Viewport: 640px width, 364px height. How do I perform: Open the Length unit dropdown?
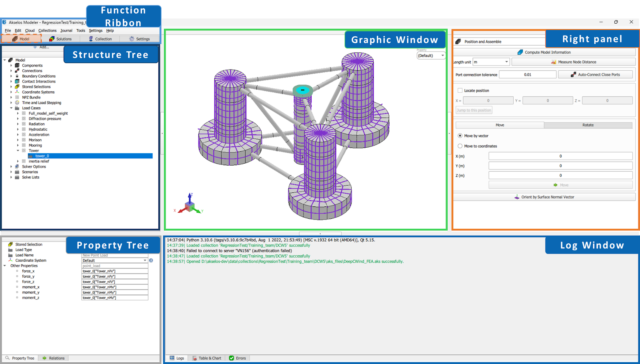coord(491,62)
